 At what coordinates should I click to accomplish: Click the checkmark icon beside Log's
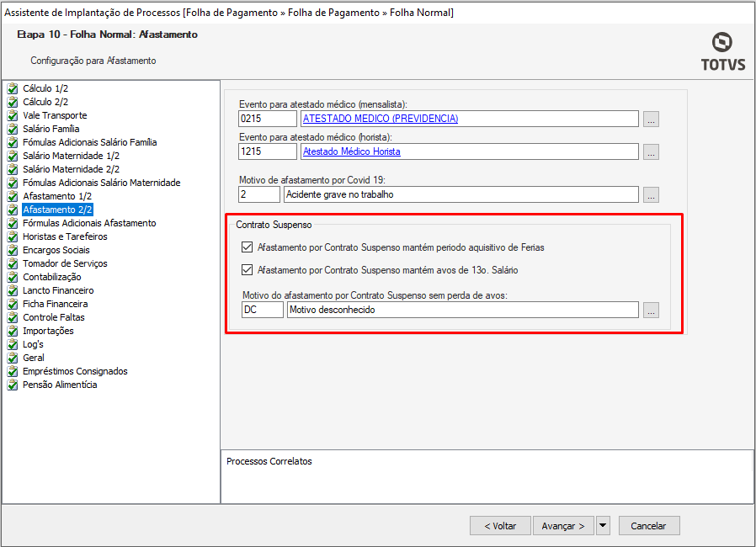coord(13,344)
